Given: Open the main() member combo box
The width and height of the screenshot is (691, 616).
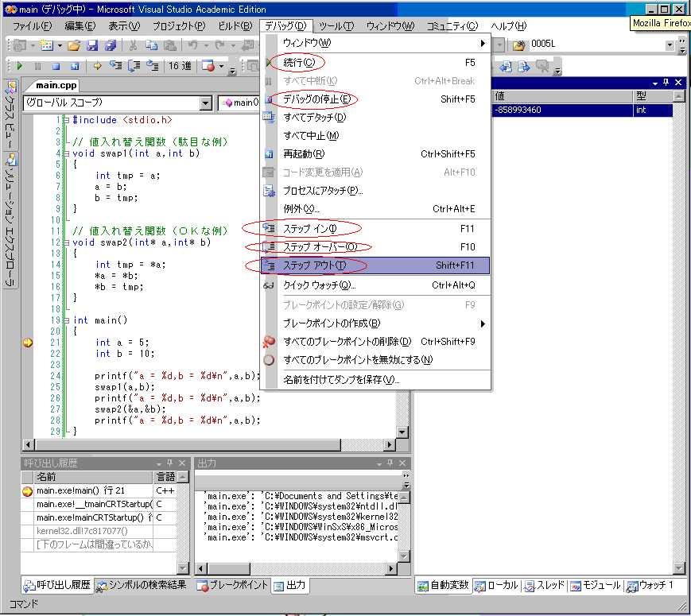Looking at the screenshot, I should [239, 103].
